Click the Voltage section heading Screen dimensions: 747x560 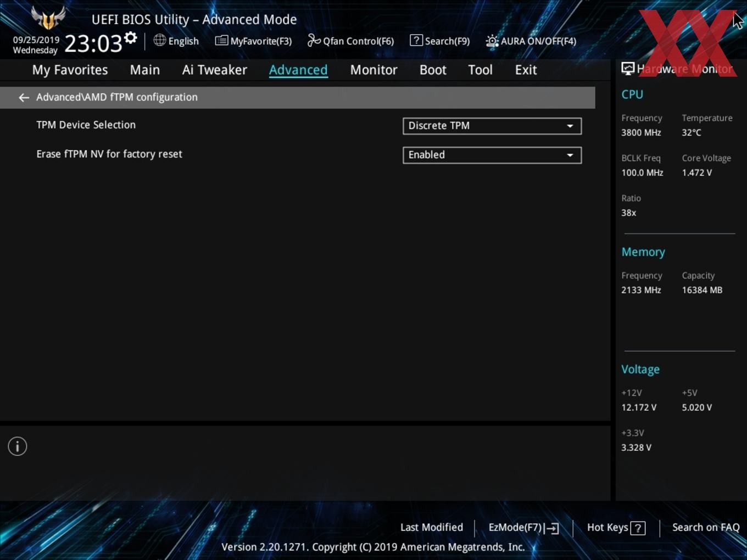tap(640, 369)
